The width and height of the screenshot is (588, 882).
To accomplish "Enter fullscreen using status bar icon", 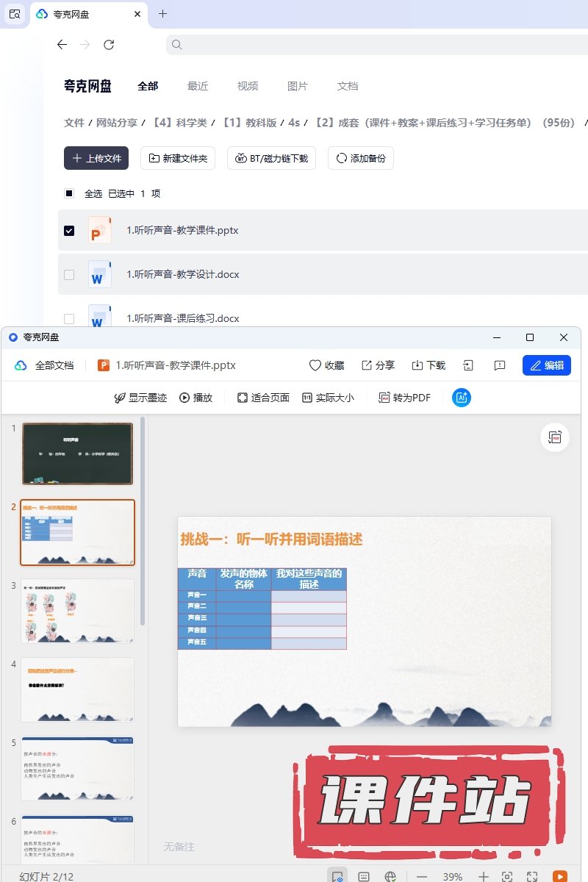I will (532, 876).
